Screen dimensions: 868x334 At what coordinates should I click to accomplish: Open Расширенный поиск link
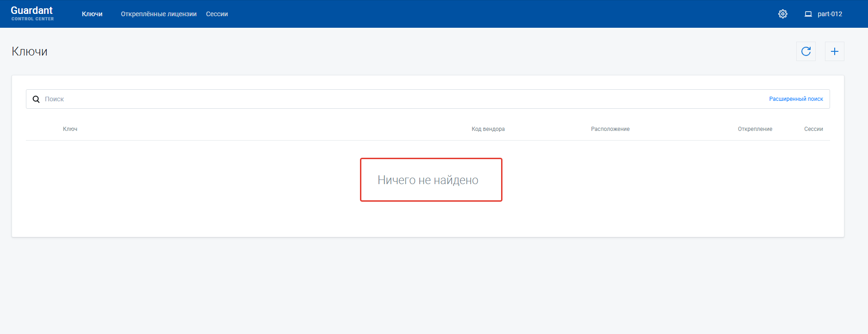point(796,99)
